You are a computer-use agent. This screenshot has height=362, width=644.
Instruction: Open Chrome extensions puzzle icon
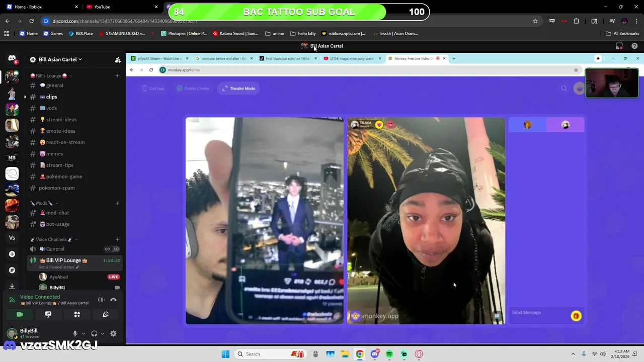pyautogui.click(x=577, y=21)
